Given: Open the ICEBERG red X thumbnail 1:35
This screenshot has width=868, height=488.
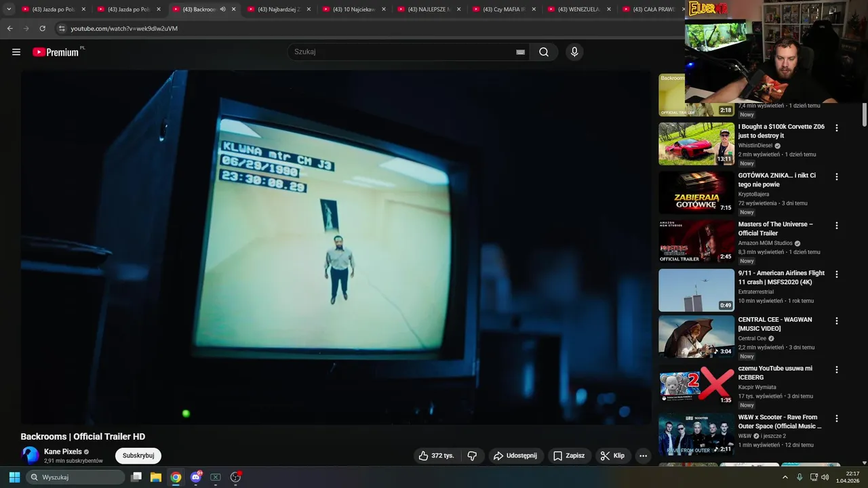Looking at the screenshot, I should coord(696,386).
